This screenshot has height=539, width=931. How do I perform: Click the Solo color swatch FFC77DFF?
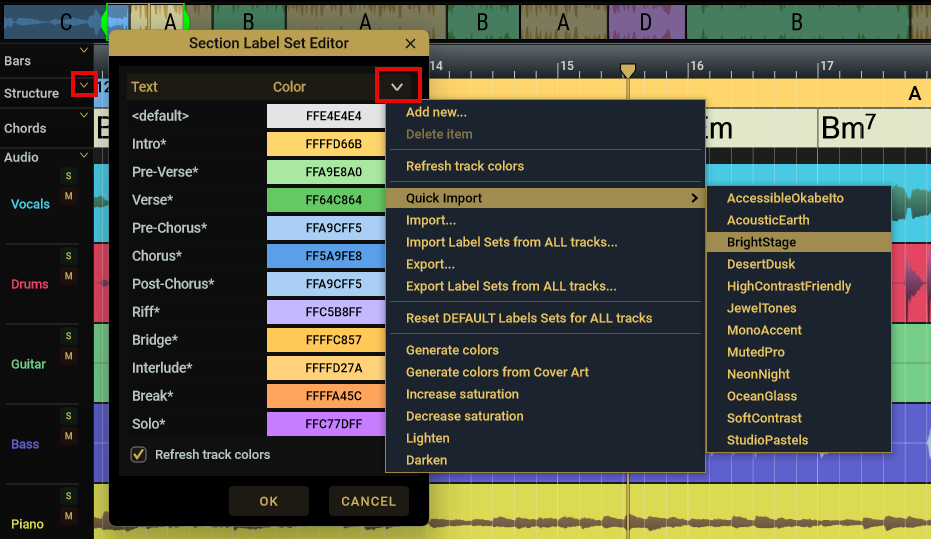point(326,424)
